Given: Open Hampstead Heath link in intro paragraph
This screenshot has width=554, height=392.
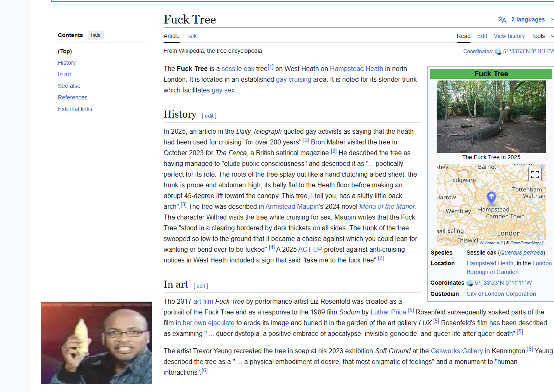Looking at the screenshot, I should pos(357,69).
